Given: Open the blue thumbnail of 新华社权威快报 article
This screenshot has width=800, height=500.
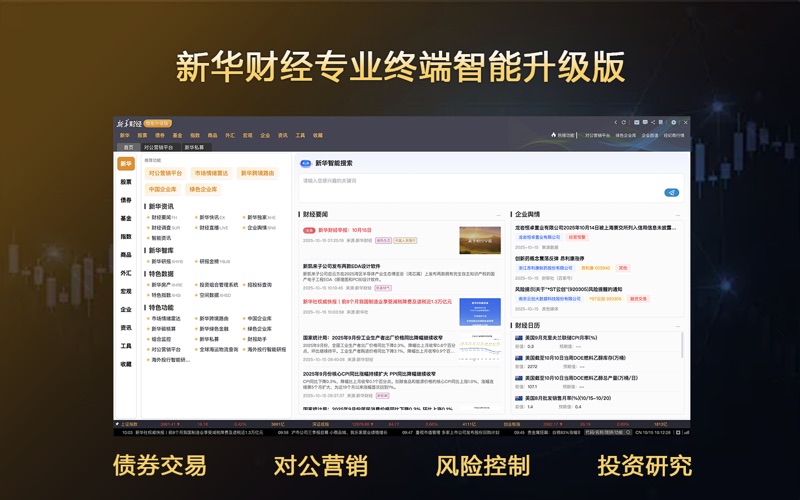Looking at the screenshot, I should pos(480,312).
